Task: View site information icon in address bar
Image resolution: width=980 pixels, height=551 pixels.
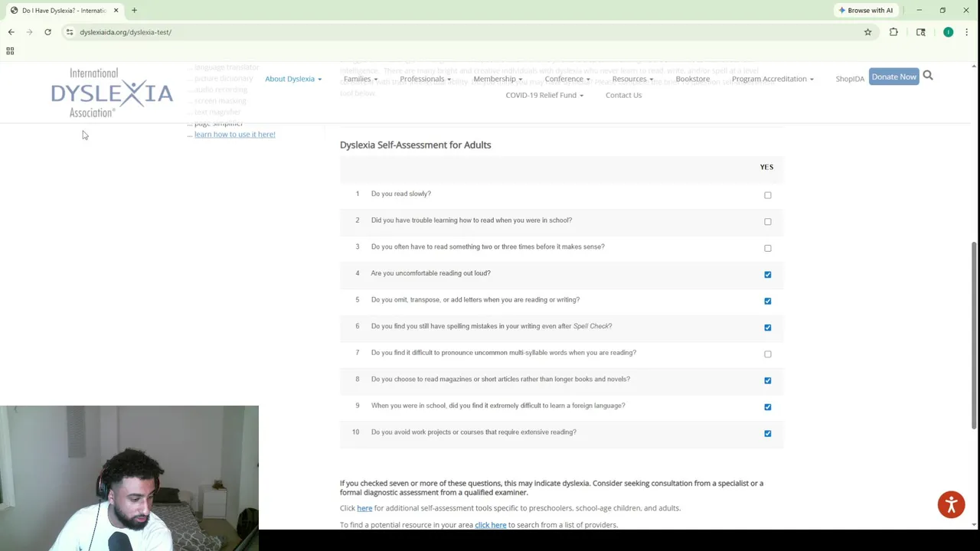Action: coord(70,32)
